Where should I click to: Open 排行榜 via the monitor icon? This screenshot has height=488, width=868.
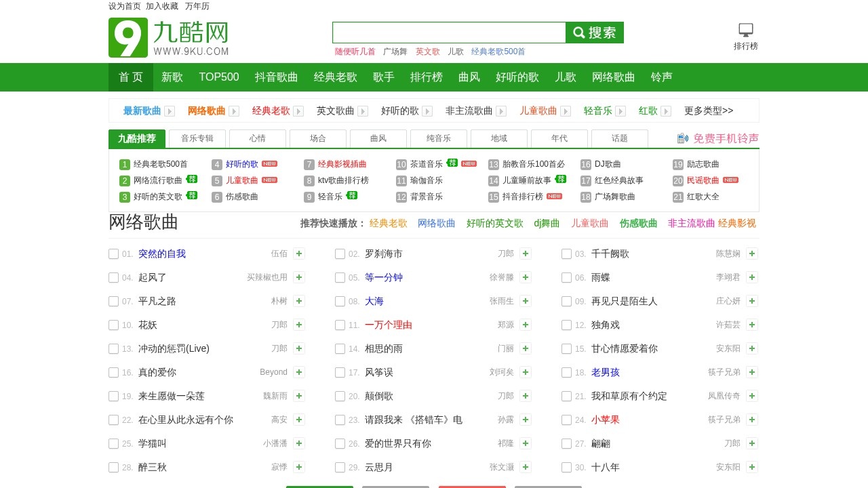pos(745,28)
